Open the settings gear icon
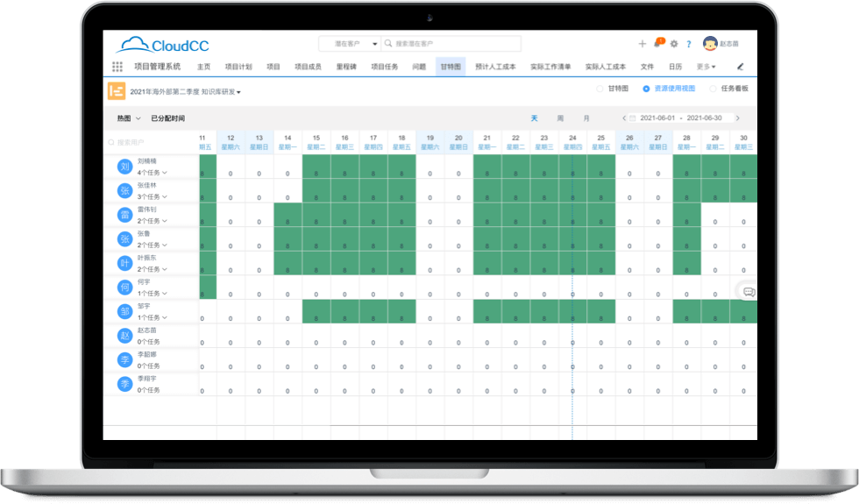The height and width of the screenshot is (504, 859). coord(674,44)
